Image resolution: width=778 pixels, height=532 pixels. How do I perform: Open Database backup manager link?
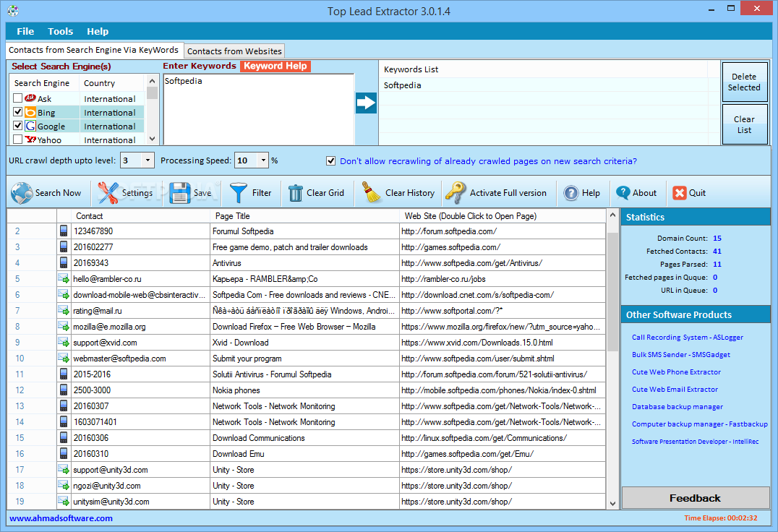pos(677,406)
